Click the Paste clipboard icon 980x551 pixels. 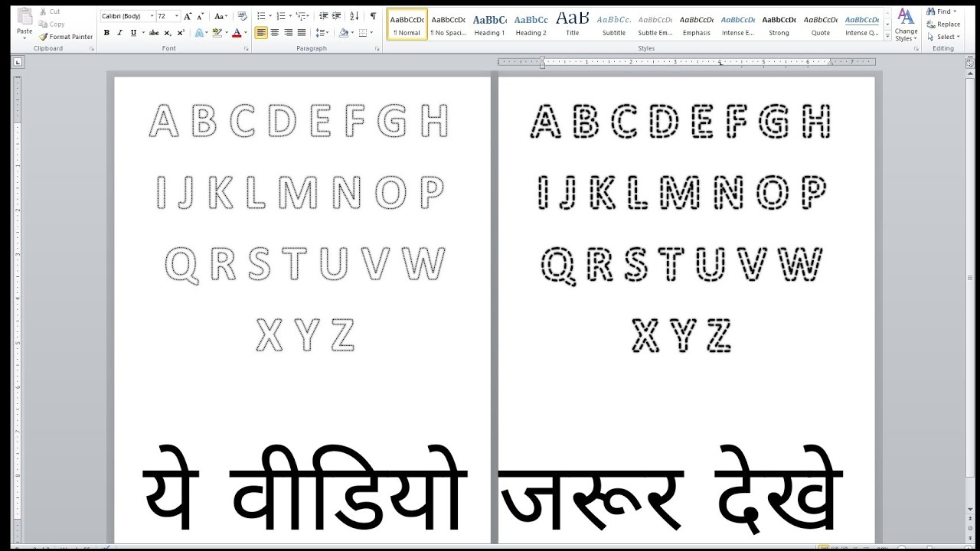(24, 16)
